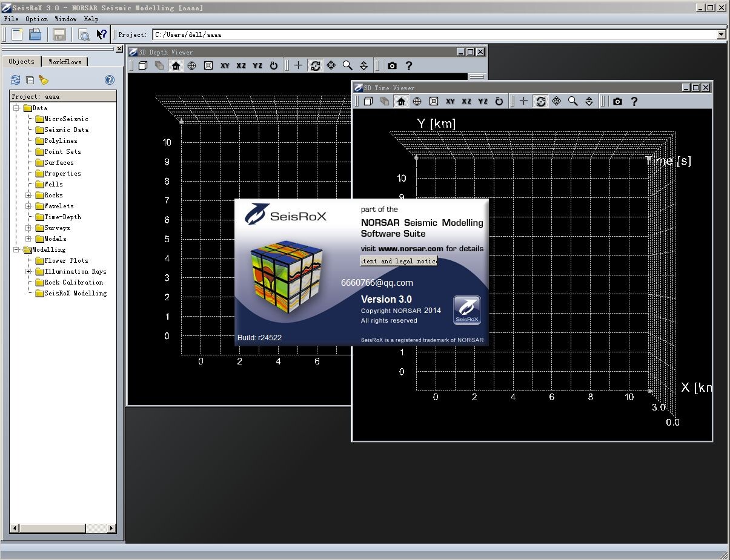
Task: Expand the Surveys folder
Action: click(28, 228)
